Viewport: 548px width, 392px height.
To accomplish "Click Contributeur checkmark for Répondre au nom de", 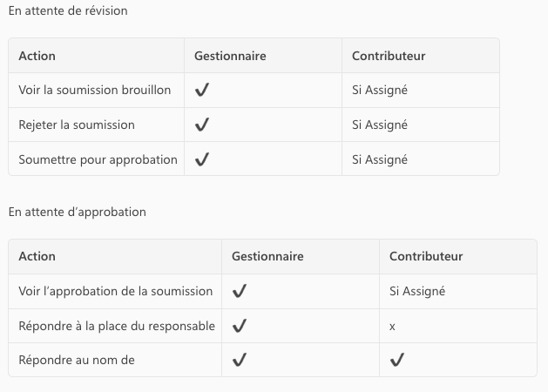I will (x=397, y=360).
